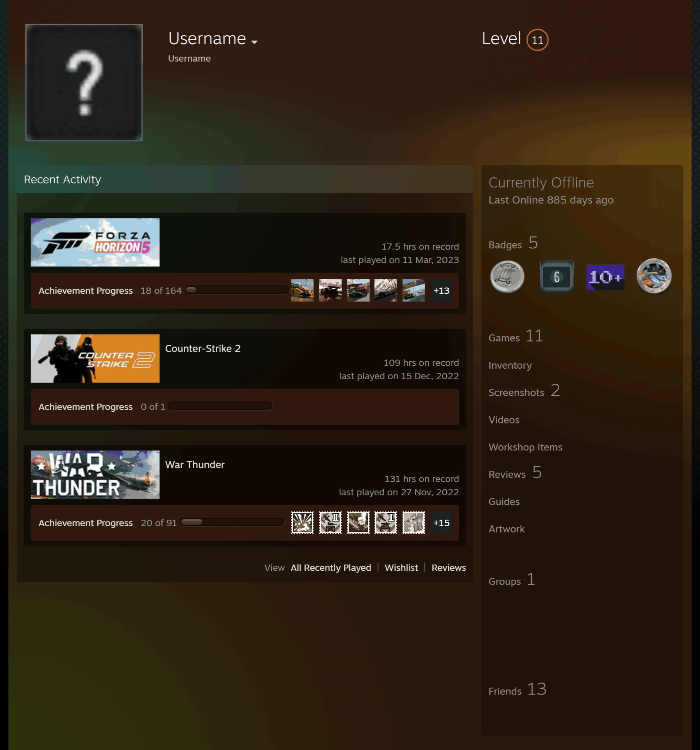
Task: Expand the Username dropdown arrow
Action: point(254,42)
